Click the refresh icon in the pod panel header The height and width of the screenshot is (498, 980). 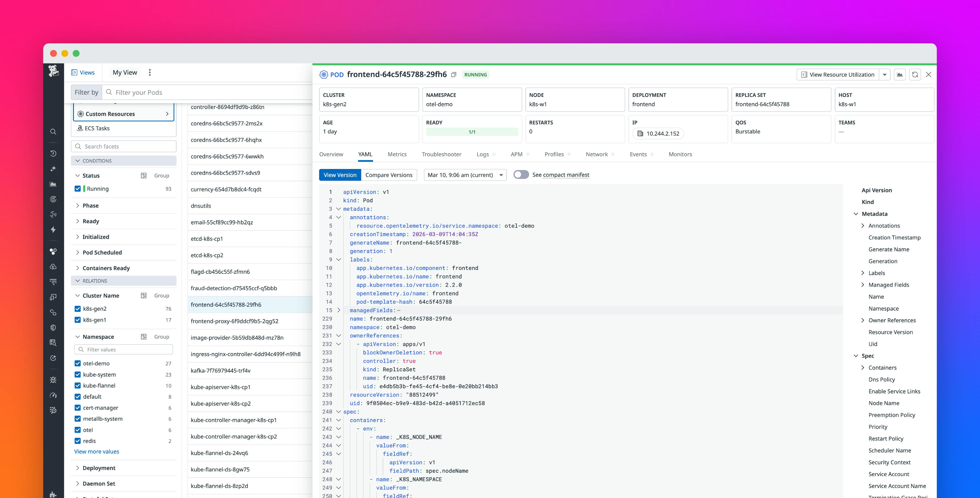coord(915,75)
